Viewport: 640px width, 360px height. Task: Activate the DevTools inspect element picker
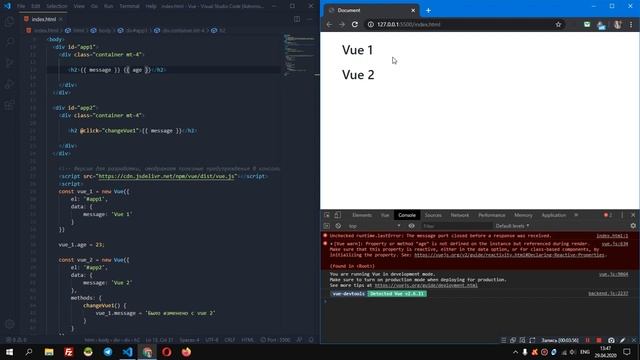327,215
